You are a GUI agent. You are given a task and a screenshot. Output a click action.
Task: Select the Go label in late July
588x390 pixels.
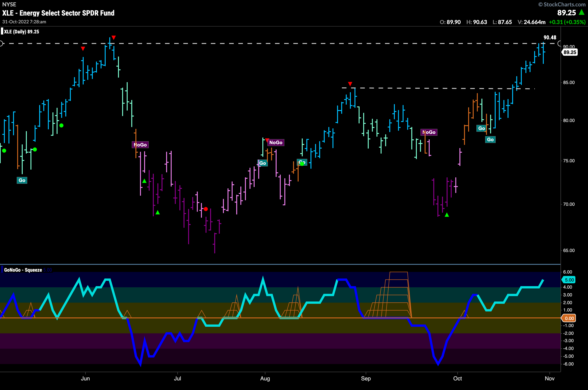click(263, 163)
